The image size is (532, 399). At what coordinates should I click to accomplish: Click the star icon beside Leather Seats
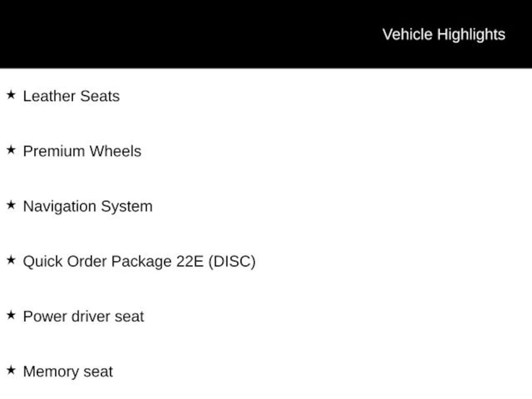point(11,95)
